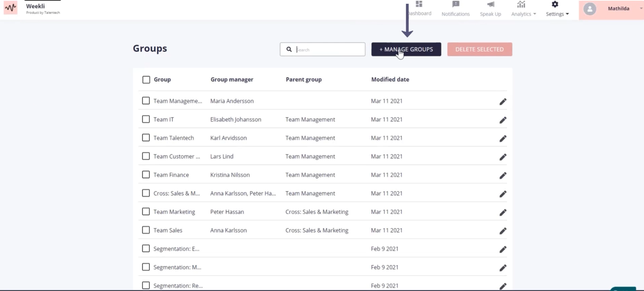The image size is (644, 291).
Task: Select the Team Finance group name
Action: tap(171, 175)
